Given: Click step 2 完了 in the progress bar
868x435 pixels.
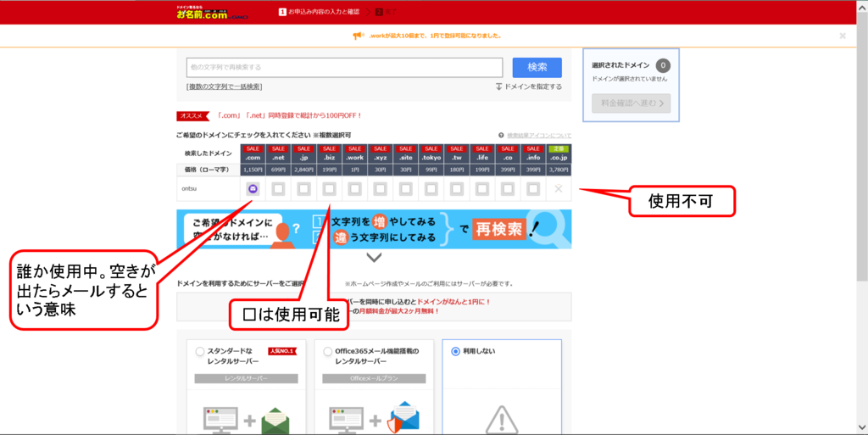Looking at the screenshot, I should [386, 12].
